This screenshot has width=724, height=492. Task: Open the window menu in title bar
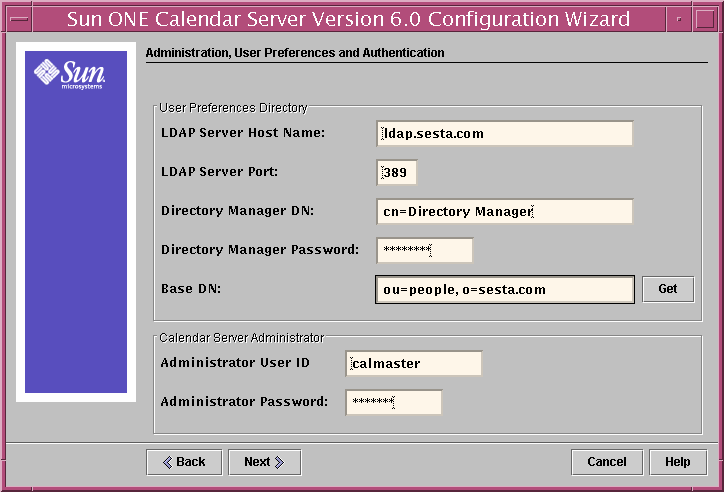[x=19, y=19]
